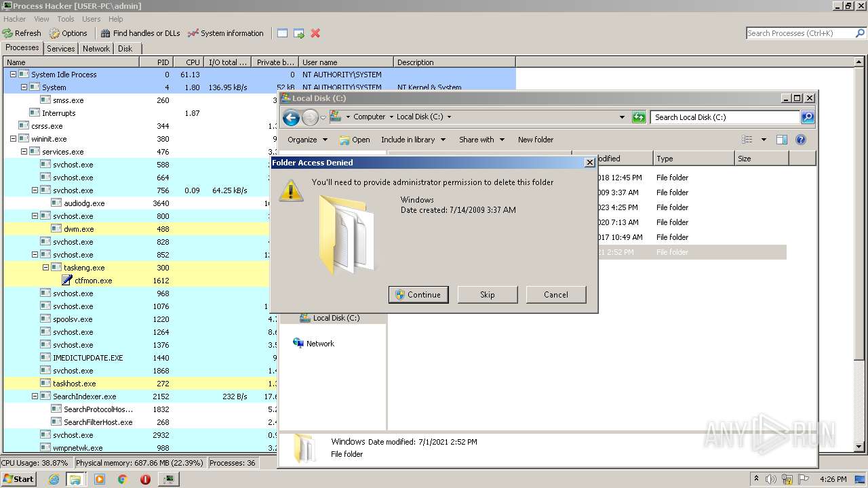Collapse the System Idle Process tree node
The width and height of the screenshot is (868, 488).
13,75
